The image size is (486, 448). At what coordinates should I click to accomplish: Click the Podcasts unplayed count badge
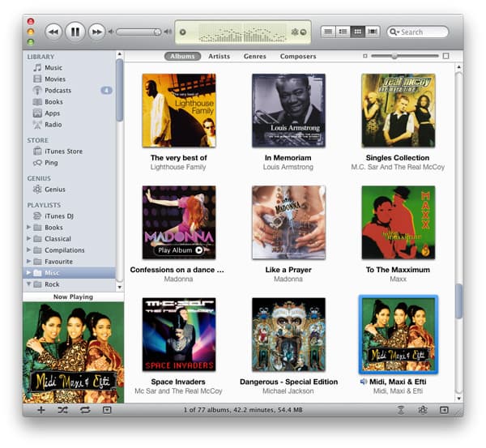coord(106,91)
